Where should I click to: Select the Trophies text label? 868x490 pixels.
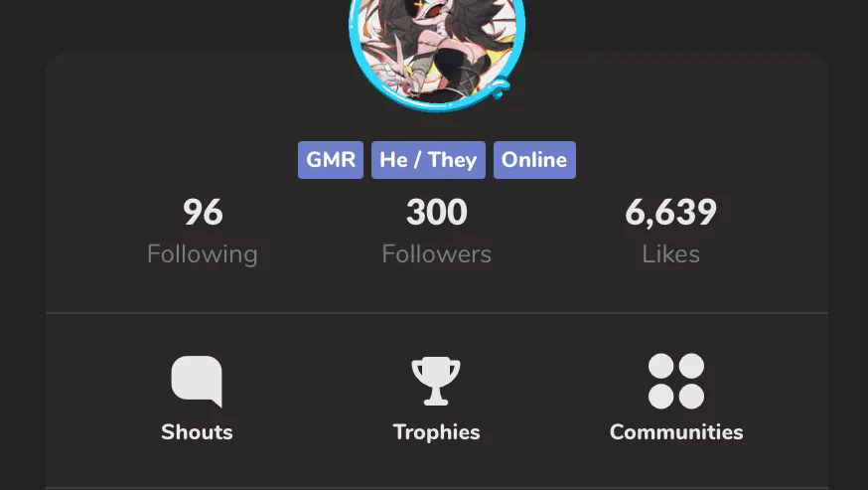pos(436,432)
